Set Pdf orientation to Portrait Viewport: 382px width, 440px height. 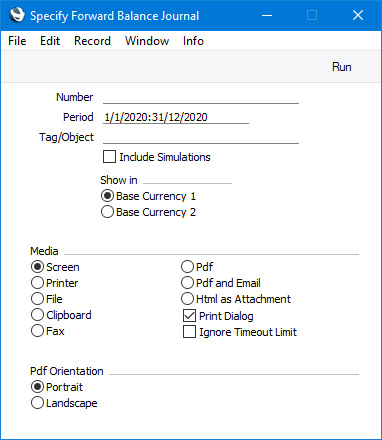37,387
